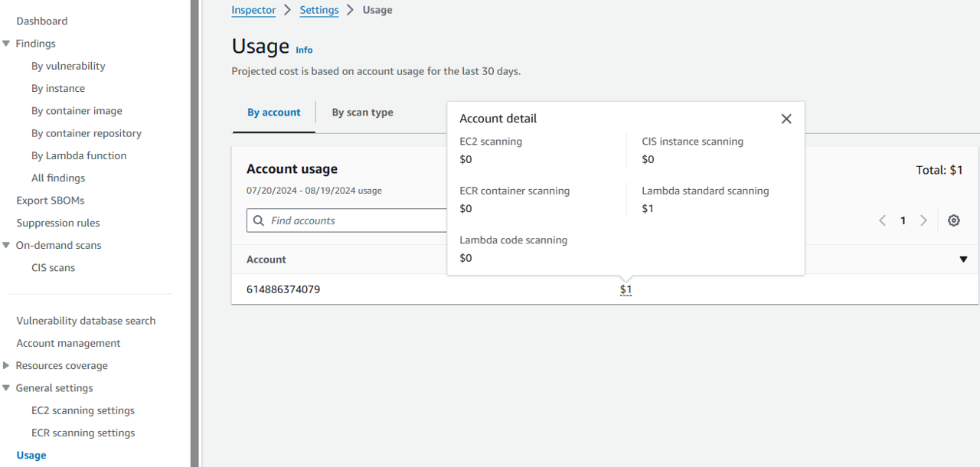Sort by the column sort arrow
The image size is (980, 467).
tap(963, 260)
